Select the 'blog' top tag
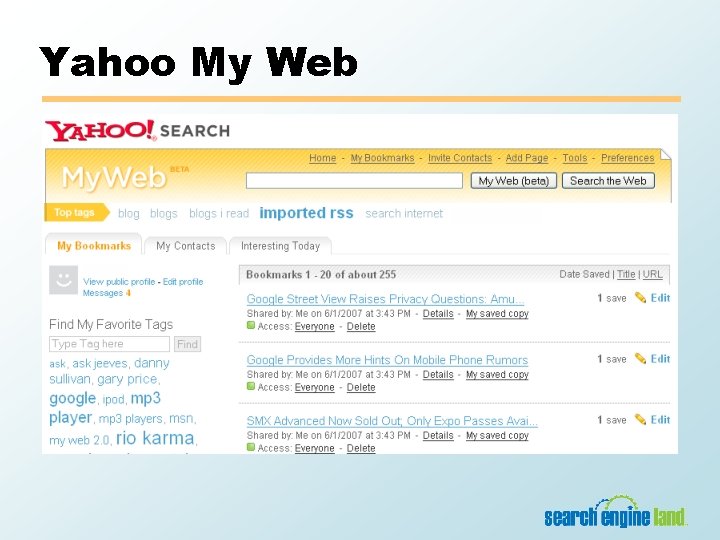This screenshot has height=540, width=720. (x=129, y=214)
